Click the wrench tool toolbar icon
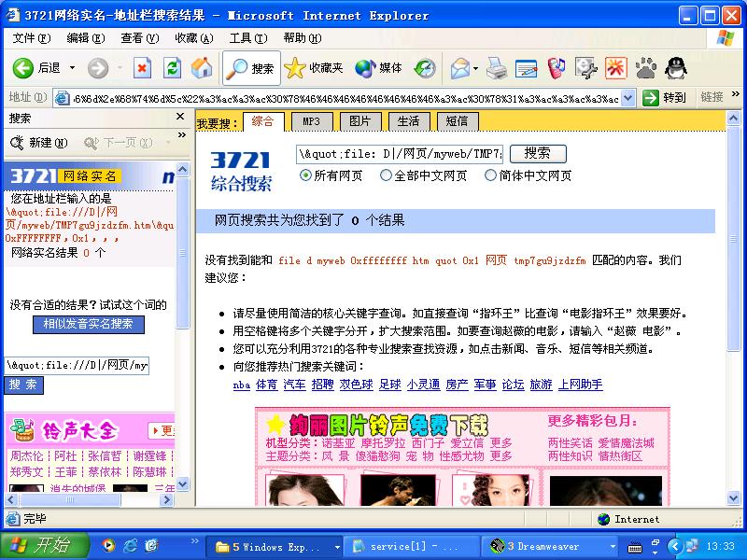Viewport: 747px width, 560px height. [586, 68]
